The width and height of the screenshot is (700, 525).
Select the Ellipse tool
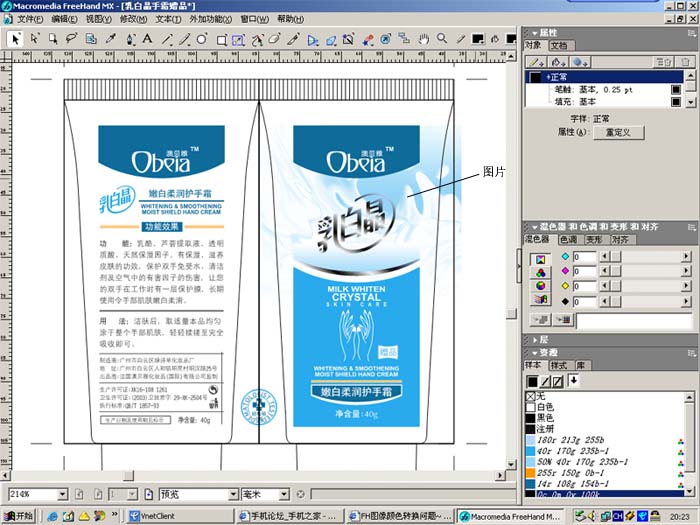(x=202, y=39)
